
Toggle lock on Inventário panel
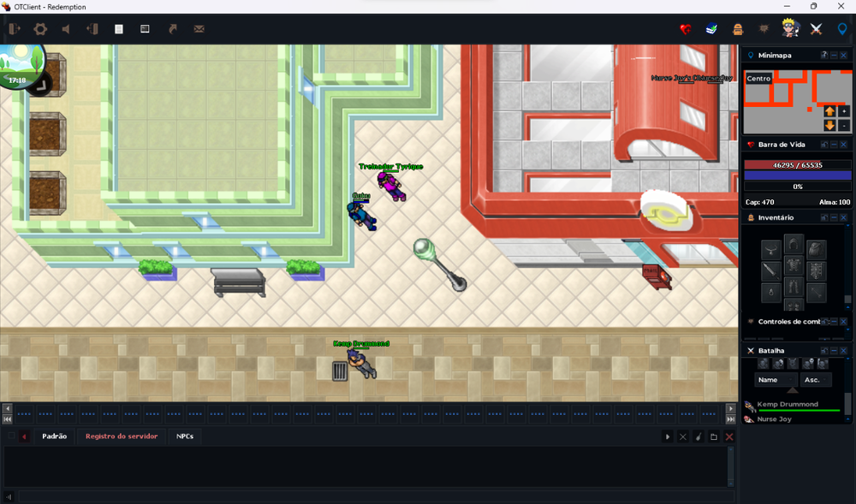click(x=824, y=218)
